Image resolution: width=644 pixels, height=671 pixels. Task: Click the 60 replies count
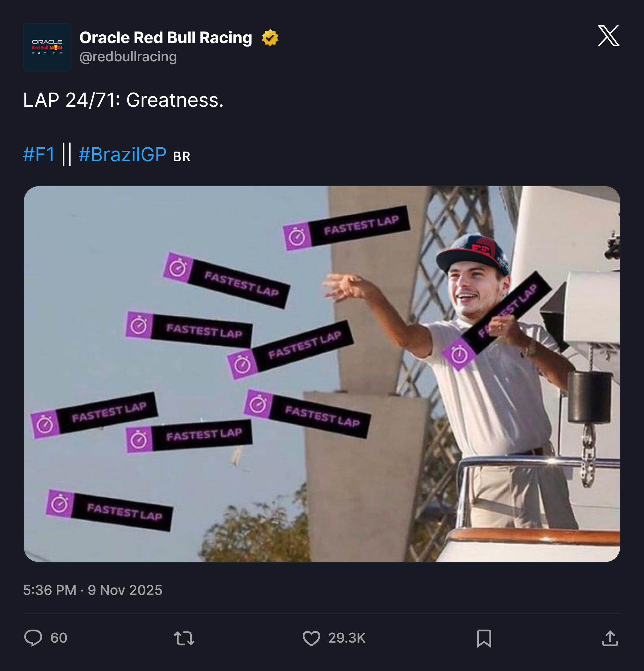pyautogui.click(x=58, y=638)
